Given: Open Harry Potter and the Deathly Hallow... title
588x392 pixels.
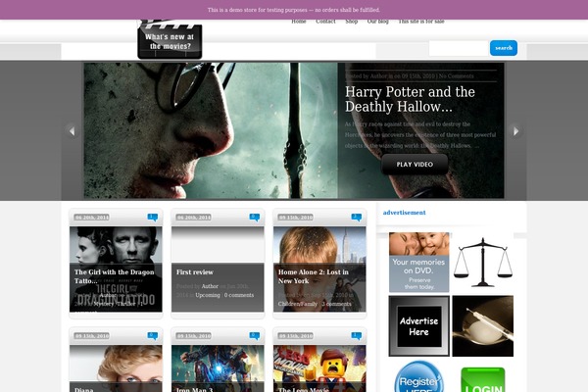Looking at the screenshot, I should (410, 99).
